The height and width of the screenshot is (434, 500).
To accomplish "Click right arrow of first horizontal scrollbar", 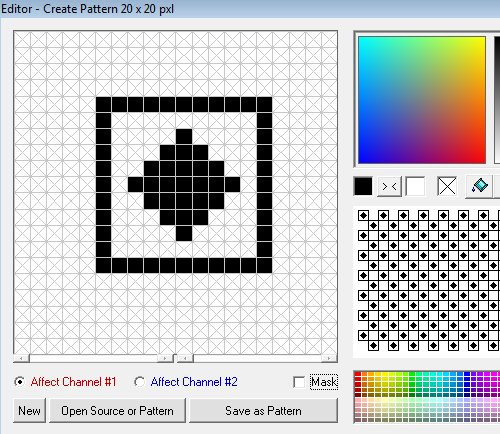I will coord(165,358).
